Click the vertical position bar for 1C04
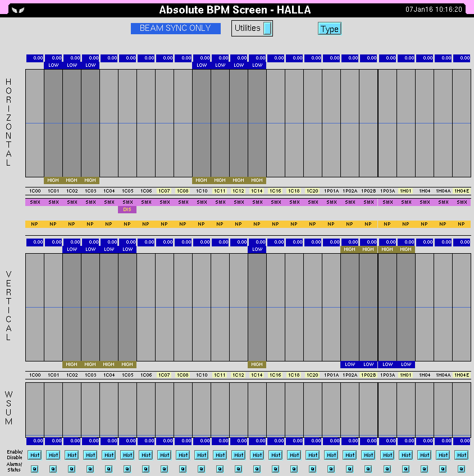This screenshot has width=474, height=476. (109, 307)
